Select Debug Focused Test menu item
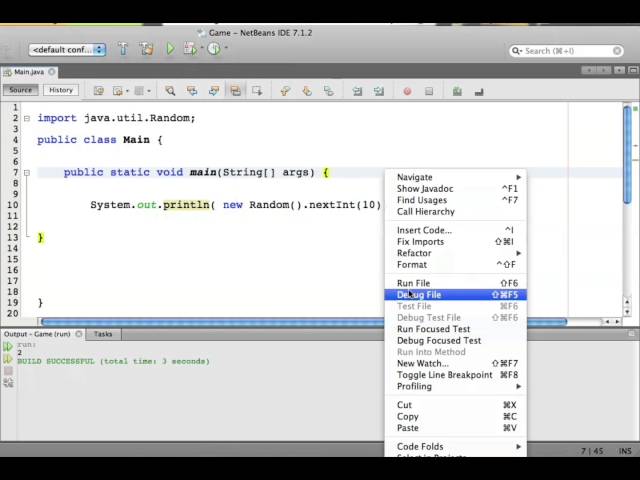 pyautogui.click(x=456, y=340)
